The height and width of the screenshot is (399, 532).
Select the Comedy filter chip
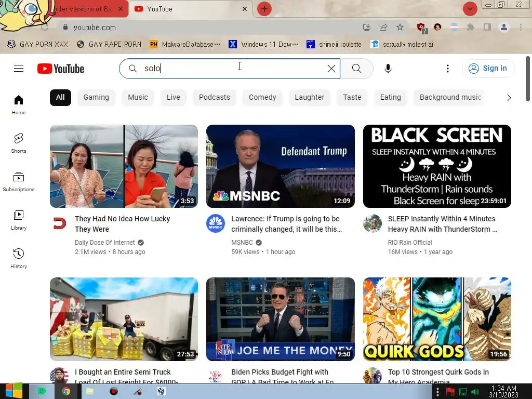[x=262, y=97]
